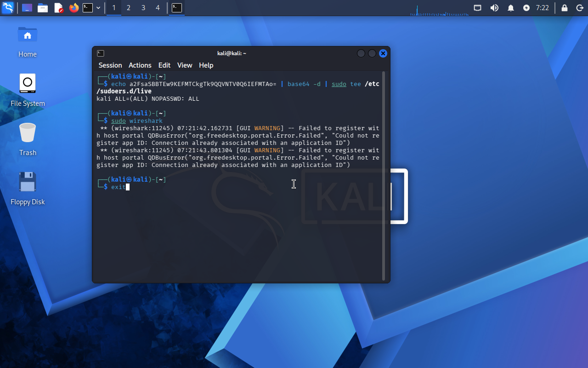The width and height of the screenshot is (588, 368).
Task: Maximize the terminal window
Action: 372,53
